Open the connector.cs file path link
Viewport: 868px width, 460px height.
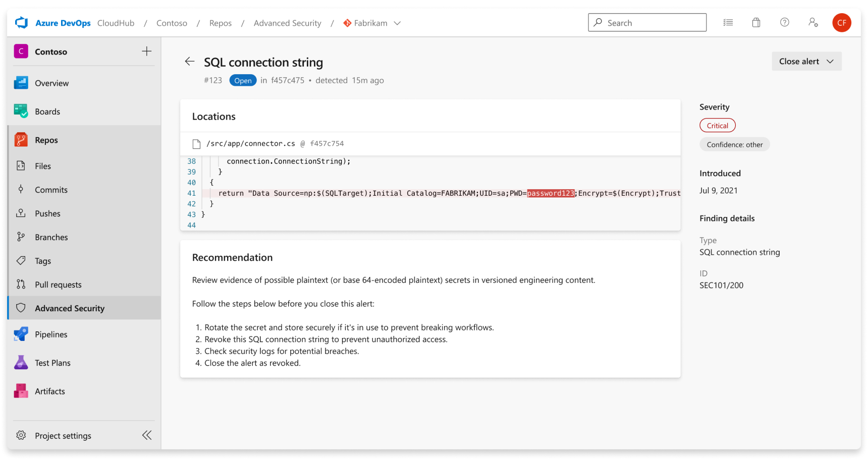(x=251, y=144)
